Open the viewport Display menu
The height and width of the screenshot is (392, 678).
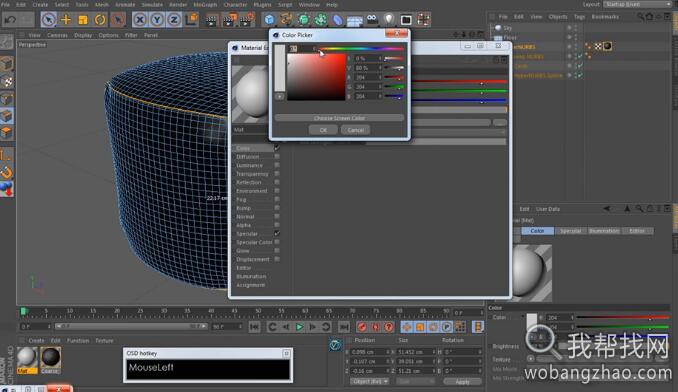click(x=83, y=35)
